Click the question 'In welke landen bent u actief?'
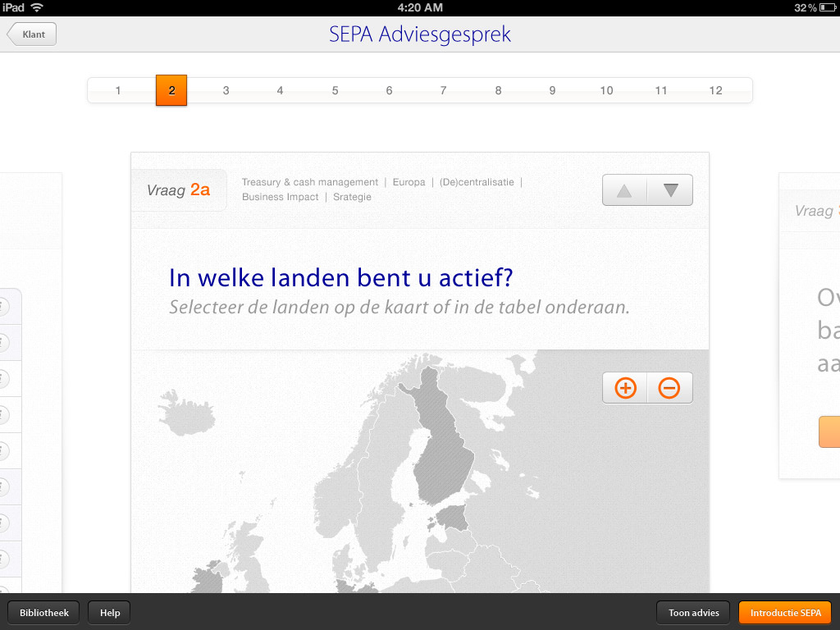 [340, 277]
